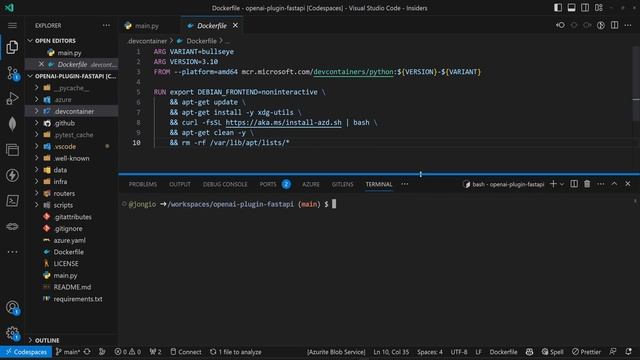
Task: Open the Copilot status icon
Action: pos(529,352)
